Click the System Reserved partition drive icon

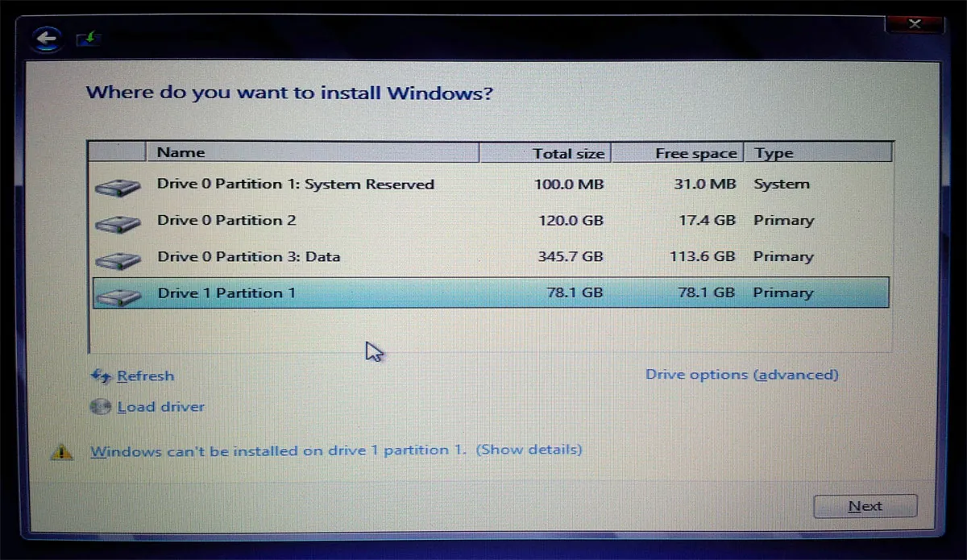(118, 185)
